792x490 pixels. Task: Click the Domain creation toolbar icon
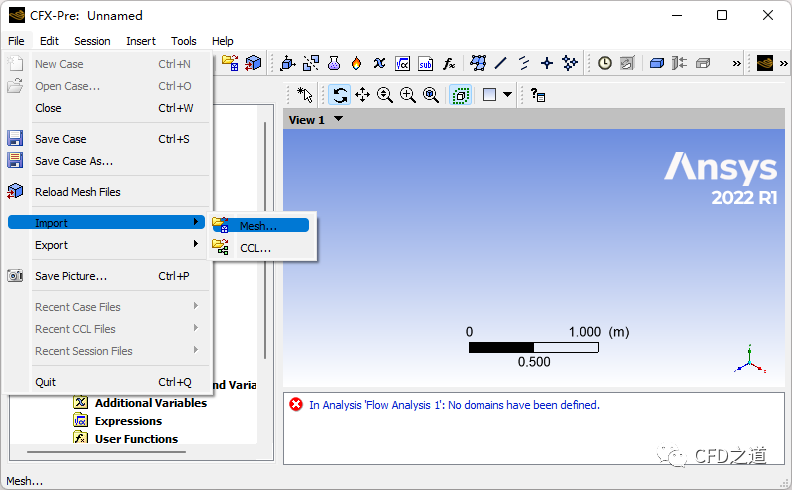click(288, 63)
